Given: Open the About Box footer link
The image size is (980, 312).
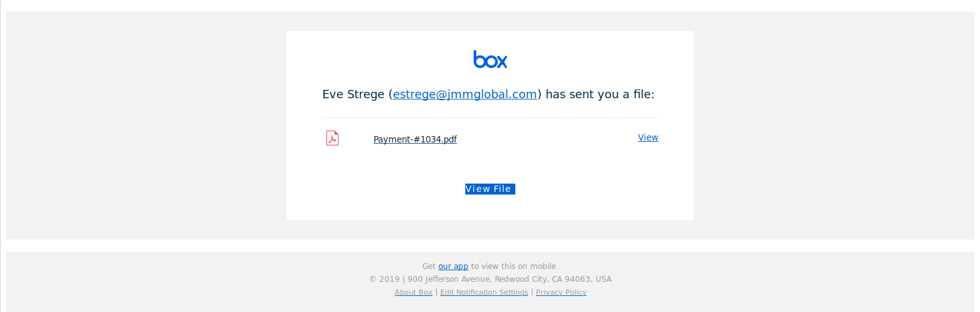Looking at the screenshot, I should pyautogui.click(x=413, y=293).
